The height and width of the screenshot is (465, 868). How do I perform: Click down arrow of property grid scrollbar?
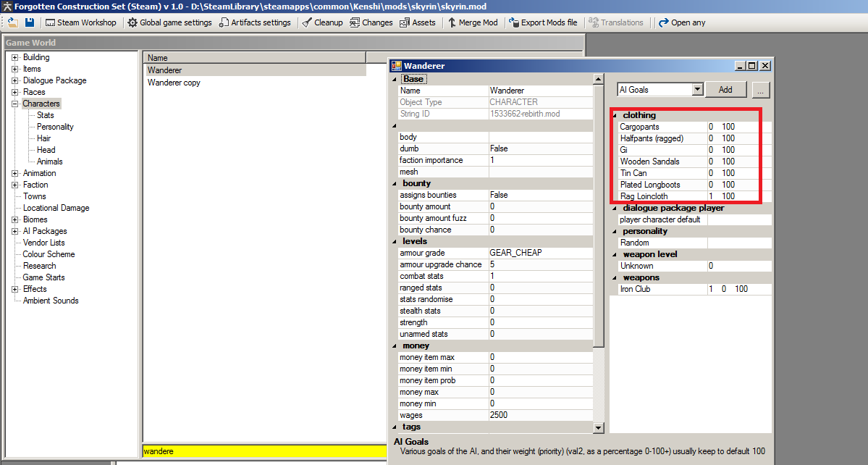598,427
